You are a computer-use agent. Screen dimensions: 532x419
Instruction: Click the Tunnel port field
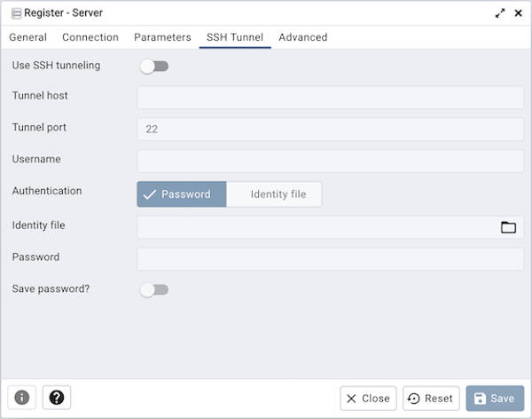pos(330,129)
